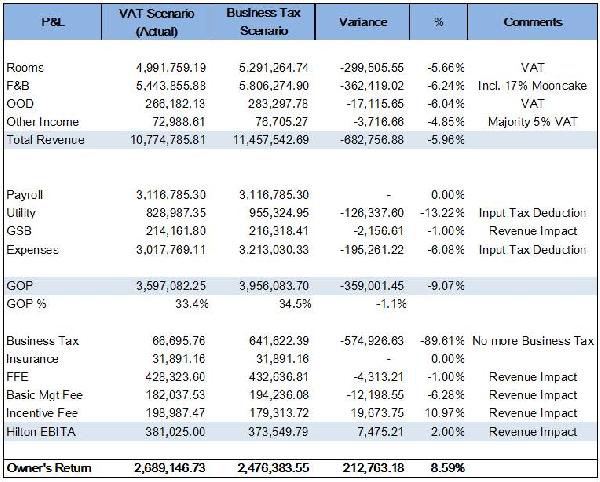Viewport: 600px width, 482px height.
Task: Click the GOP row label
Action: [19, 286]
